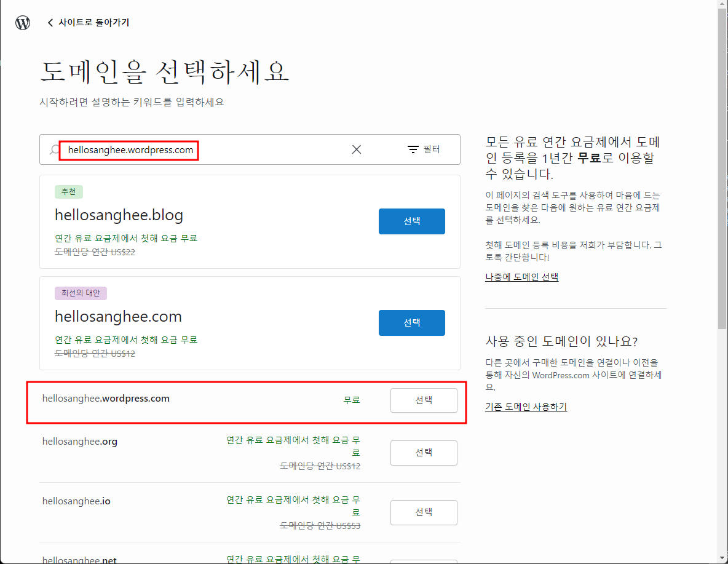The height and width of the screenshot is (564, 728).
Task: Click hellosanghee.blog domain name text
Action: coord(119,215)
